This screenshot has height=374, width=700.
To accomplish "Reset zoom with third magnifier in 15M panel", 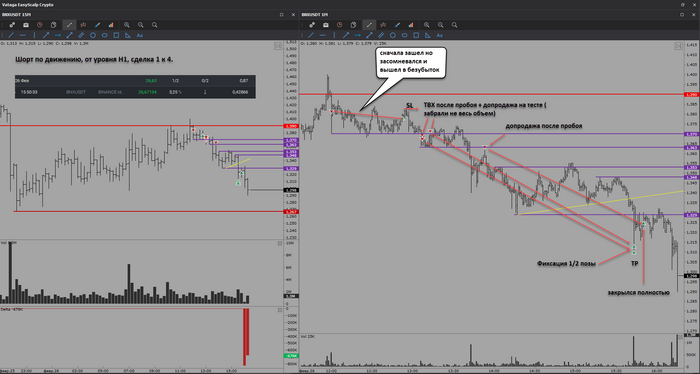I will coord(154,25).
